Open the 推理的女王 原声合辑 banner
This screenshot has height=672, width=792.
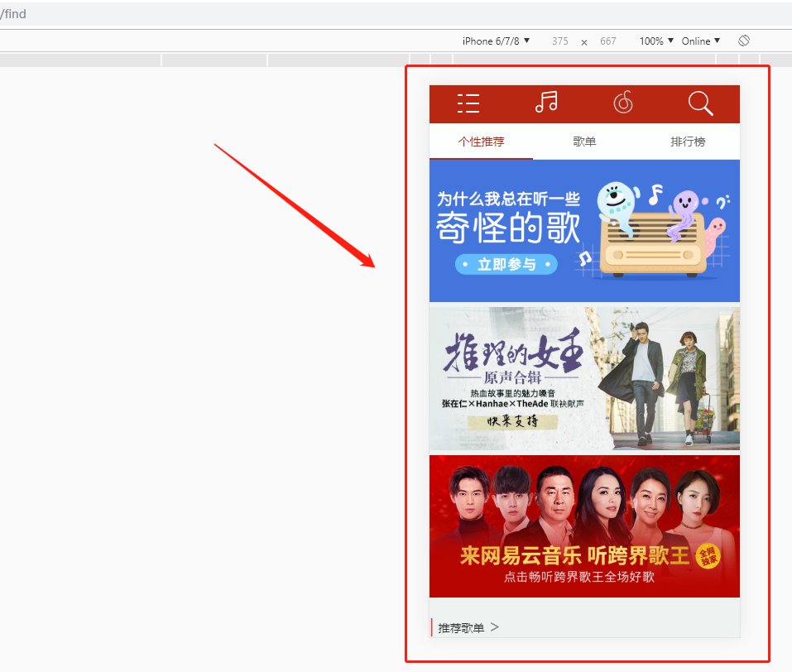pos(584,378)
